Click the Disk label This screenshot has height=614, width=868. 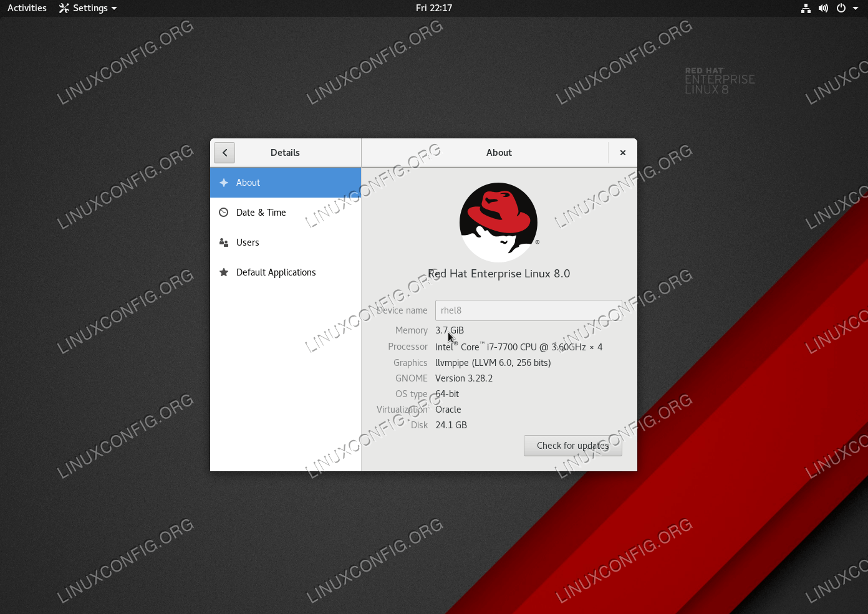coord(420,425)
